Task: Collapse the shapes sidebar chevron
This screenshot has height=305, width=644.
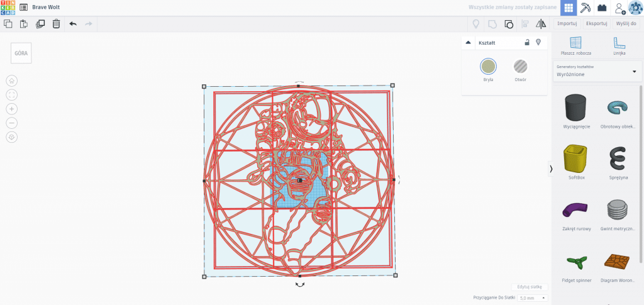Action: [551, 169]
